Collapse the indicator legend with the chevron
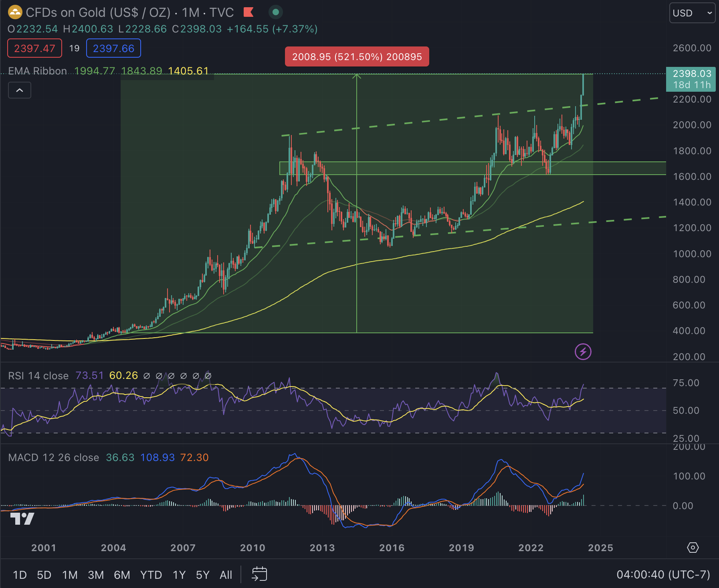The height and width of the screenshot is (588, 719). coord(20,91)
